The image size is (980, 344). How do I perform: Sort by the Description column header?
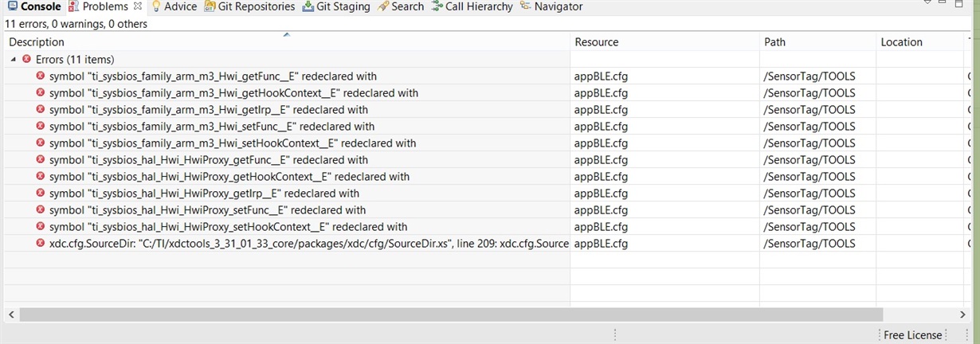tap(287, 41)
